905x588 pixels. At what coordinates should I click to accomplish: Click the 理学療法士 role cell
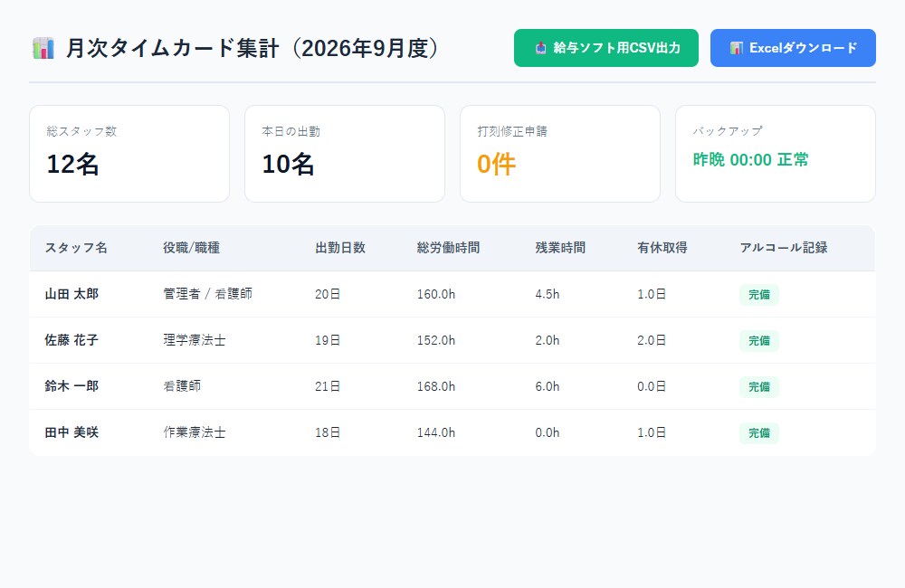coord(195,340)
